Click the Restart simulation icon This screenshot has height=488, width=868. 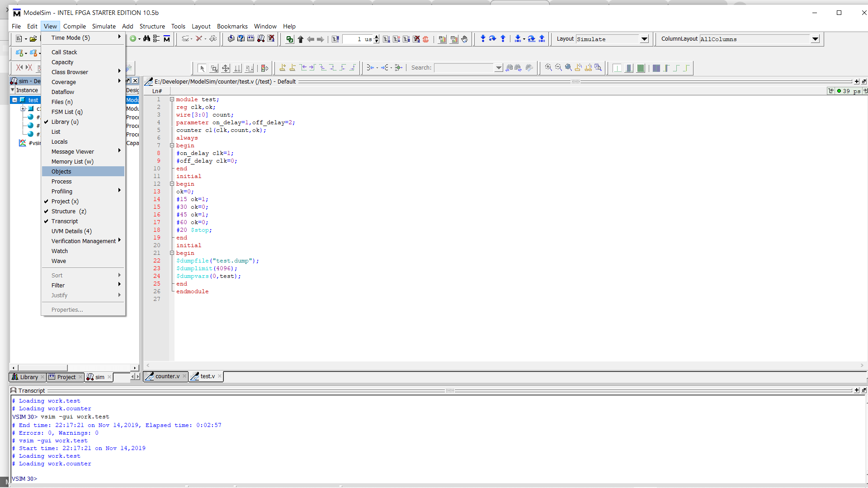coord(335,39)
